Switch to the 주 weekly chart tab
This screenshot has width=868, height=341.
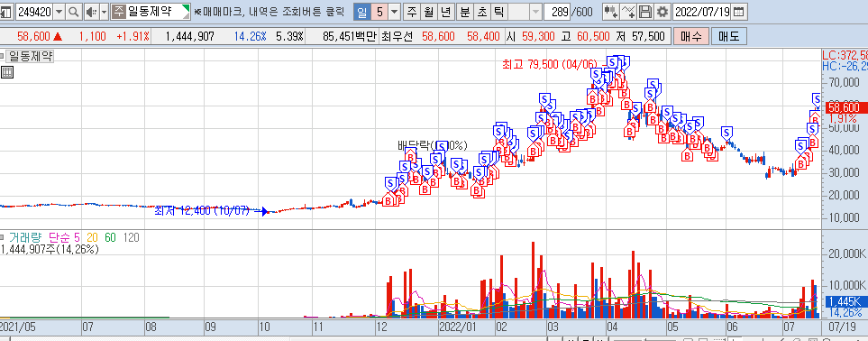tap(413, 11)
